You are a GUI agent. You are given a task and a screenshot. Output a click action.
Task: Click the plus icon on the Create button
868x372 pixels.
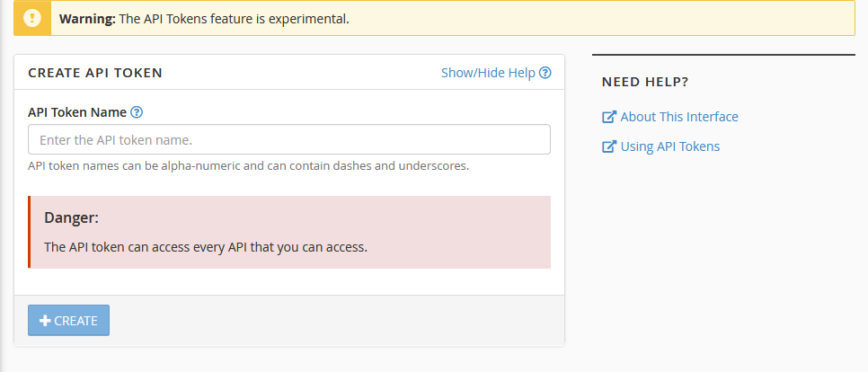click(45, 321)
